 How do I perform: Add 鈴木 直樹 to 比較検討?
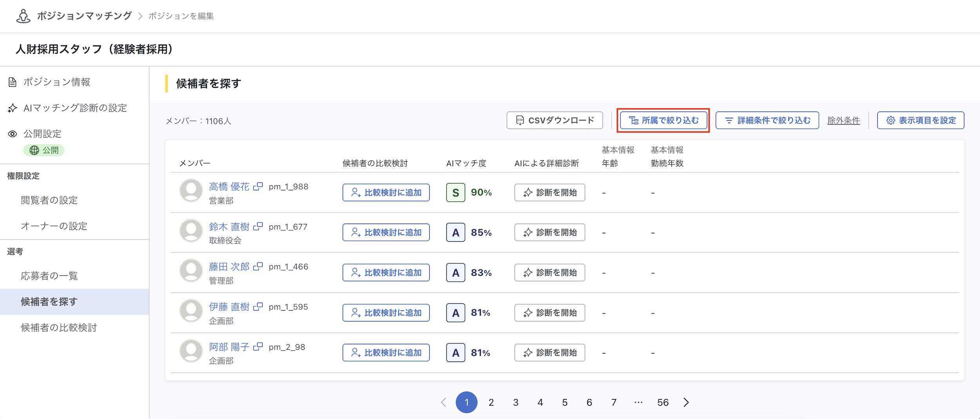tap(386, 233)
